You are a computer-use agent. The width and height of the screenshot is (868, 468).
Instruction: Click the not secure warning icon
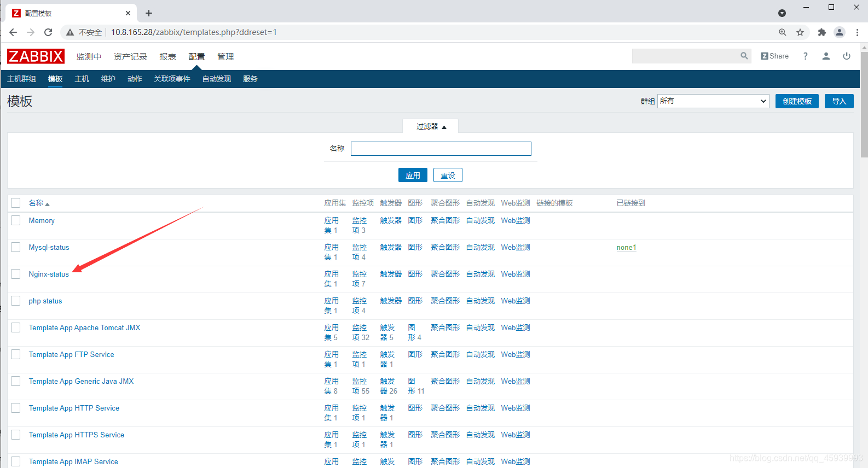pos(70,32)
